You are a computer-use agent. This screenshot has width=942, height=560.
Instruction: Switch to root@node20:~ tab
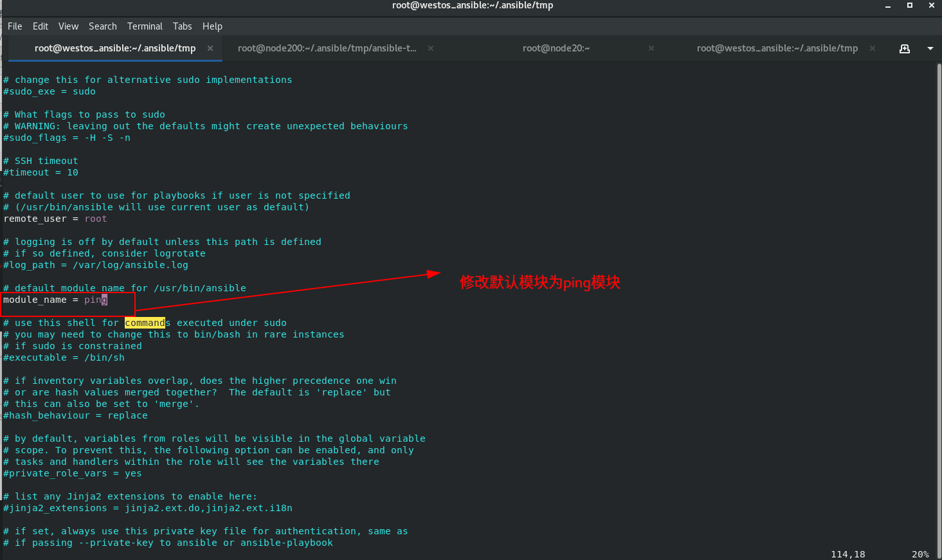[556, 48]
